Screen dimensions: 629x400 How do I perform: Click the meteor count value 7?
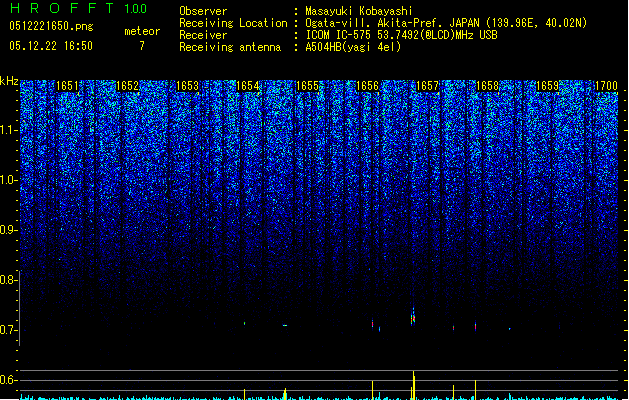tap(142, 46)
